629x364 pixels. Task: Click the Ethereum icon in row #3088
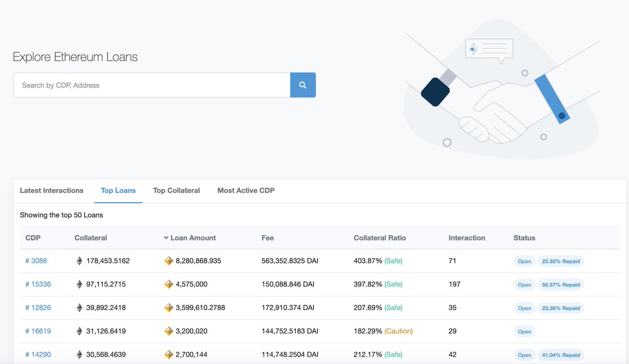80,261
